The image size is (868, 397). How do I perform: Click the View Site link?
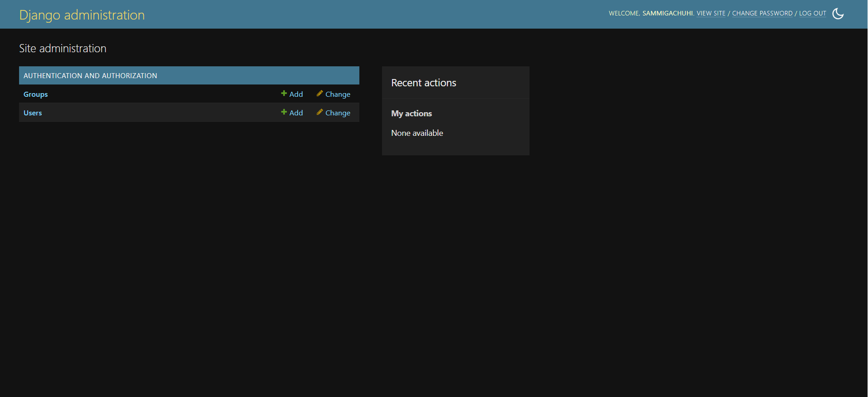click(711, 14)
